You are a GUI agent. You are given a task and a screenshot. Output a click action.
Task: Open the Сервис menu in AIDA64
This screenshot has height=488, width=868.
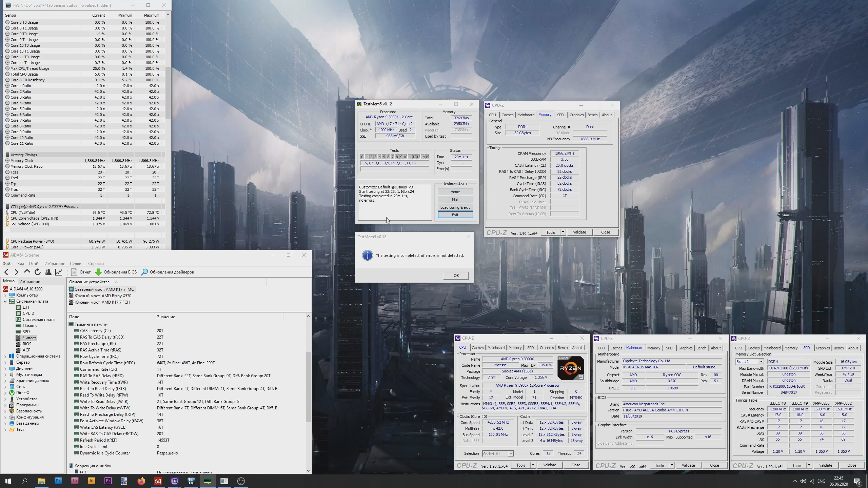[77, 263]
